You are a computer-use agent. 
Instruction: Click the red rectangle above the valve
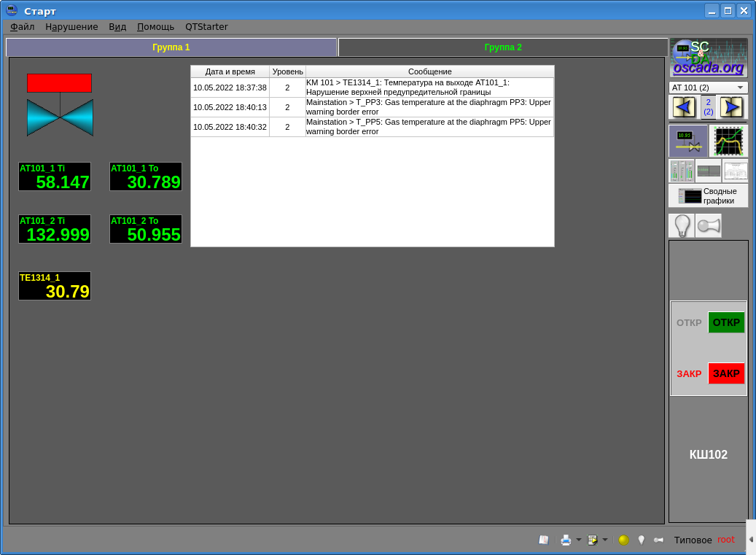59,83
